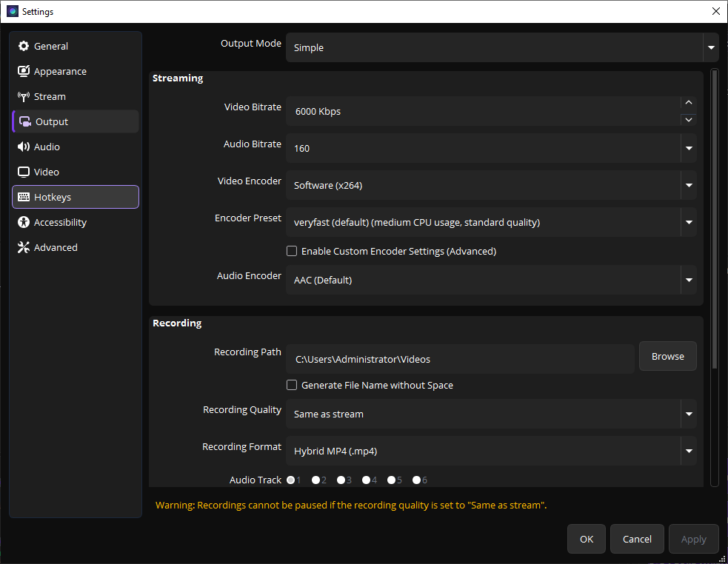
Task: Open the Audio Encoder dropdown
Action: tap(491, 280)
